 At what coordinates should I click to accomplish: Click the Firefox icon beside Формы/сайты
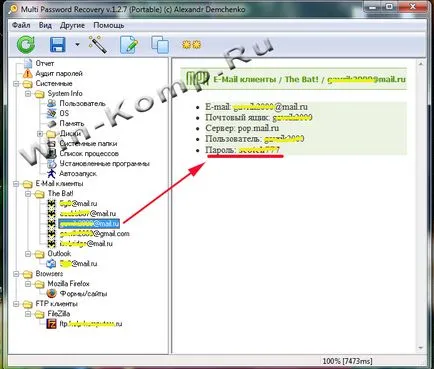tap(51, 294)
